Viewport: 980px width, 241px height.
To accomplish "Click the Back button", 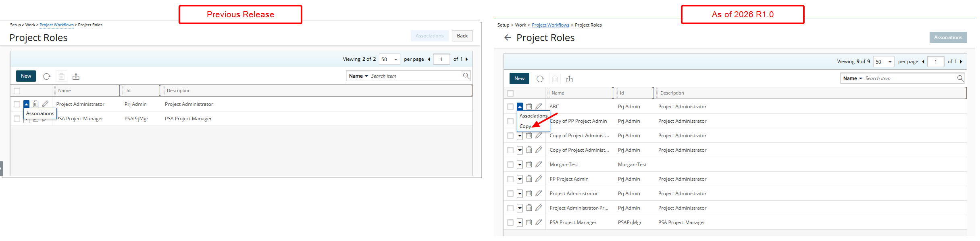I will tap(462, 36).
